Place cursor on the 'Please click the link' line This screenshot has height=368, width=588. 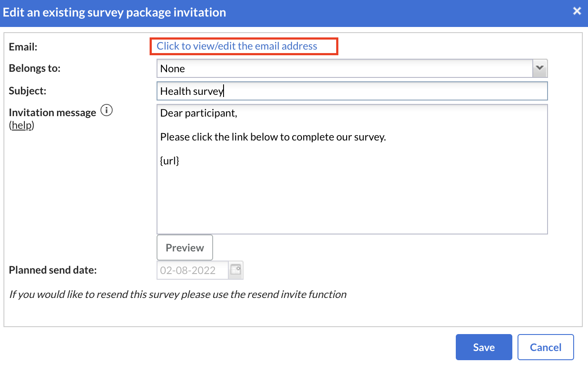point(273,137)
